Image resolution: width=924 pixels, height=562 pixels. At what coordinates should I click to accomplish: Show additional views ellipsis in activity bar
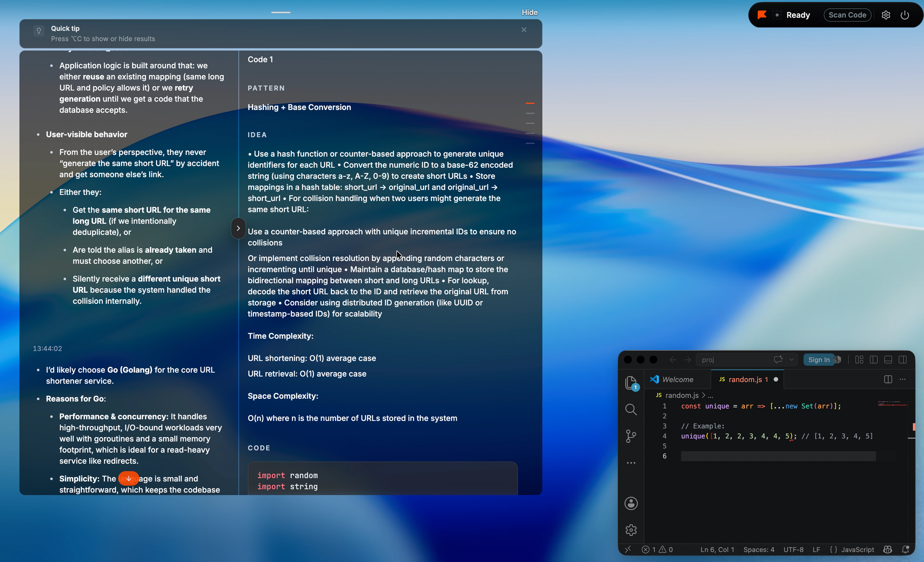point(631,463)
